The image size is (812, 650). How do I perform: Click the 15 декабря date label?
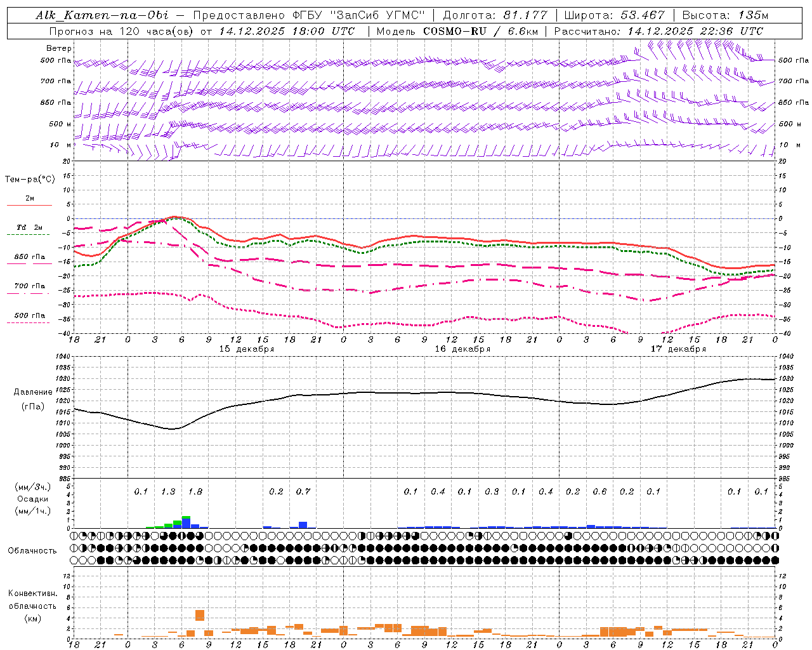pos(247,349)
